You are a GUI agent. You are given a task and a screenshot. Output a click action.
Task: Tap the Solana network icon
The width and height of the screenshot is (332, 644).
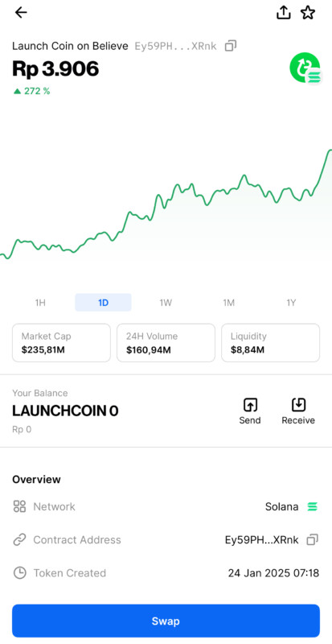(312, 507)
